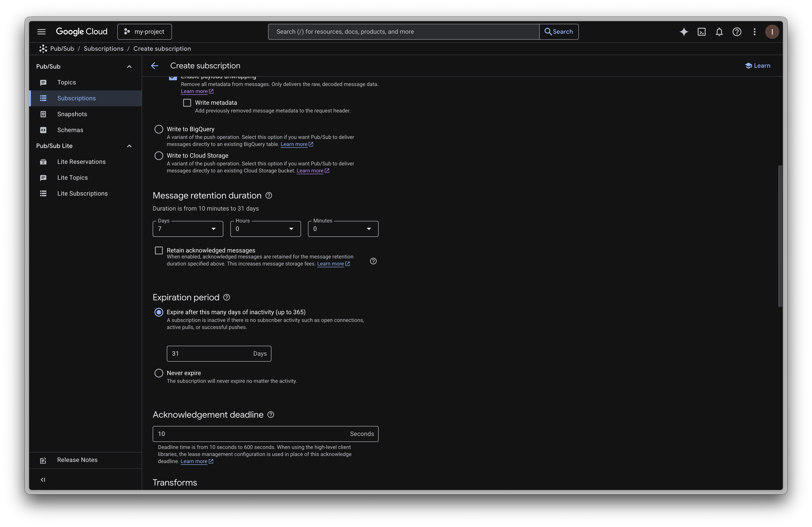
Task: Click help icon next to Expiration period
Action: (227, 297)
